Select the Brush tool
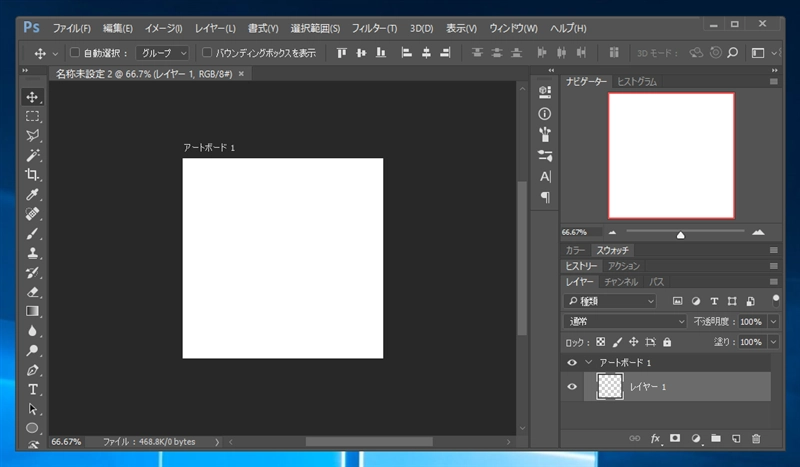This screenshot has width=800, height=467. [x=32, y=233]
